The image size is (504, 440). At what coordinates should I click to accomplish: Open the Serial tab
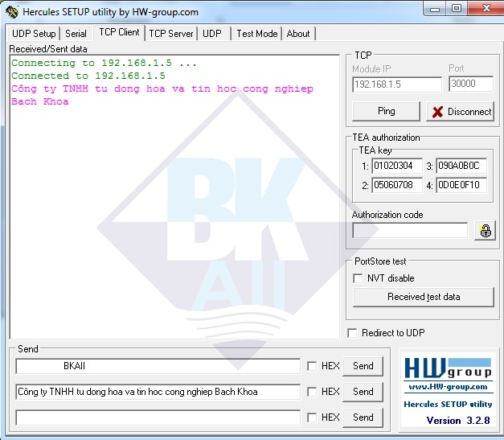[76, 34]
